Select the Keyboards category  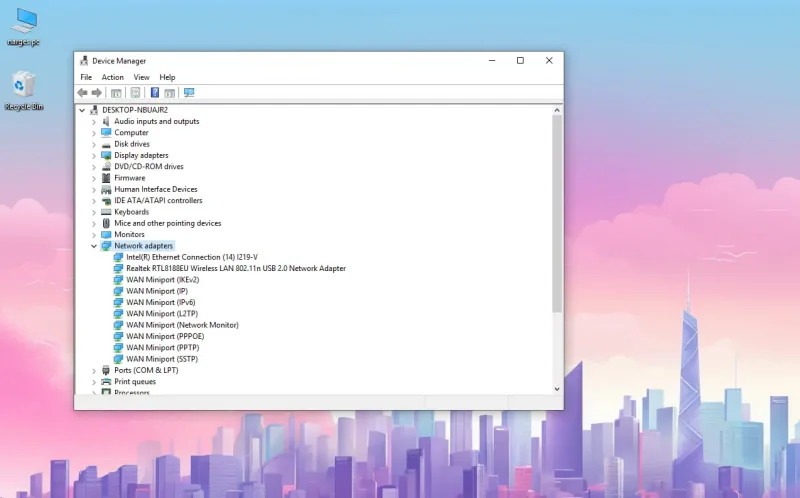pos(132,212)
